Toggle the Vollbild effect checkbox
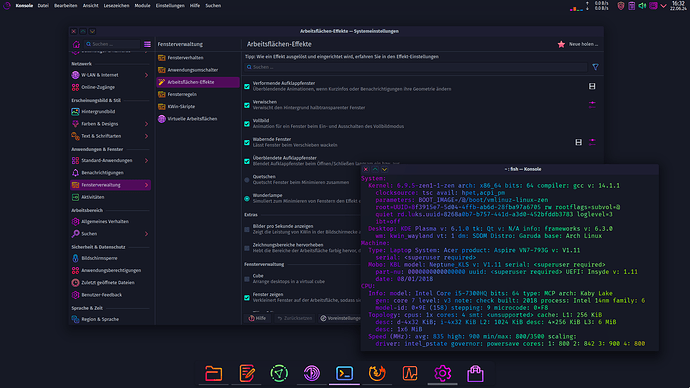 (247, 124)
